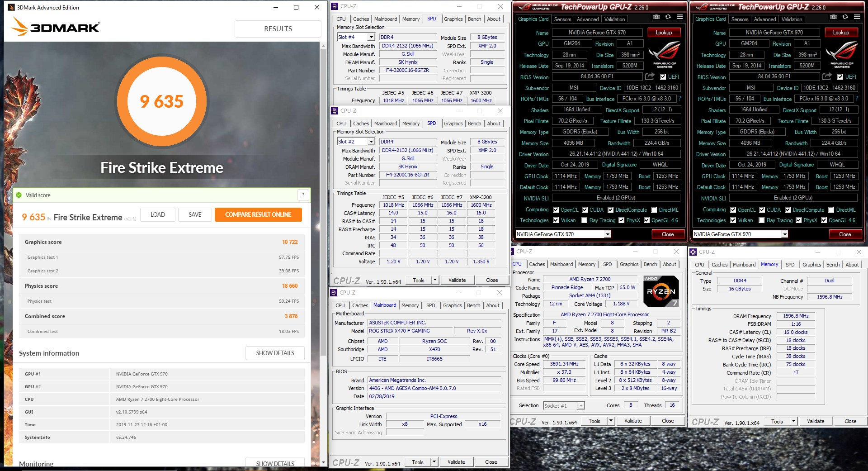Viewport: 868px width, 471px height.
Task: Open the Slot #2 memory slot dropdown
Action: [x=371, y=142]
